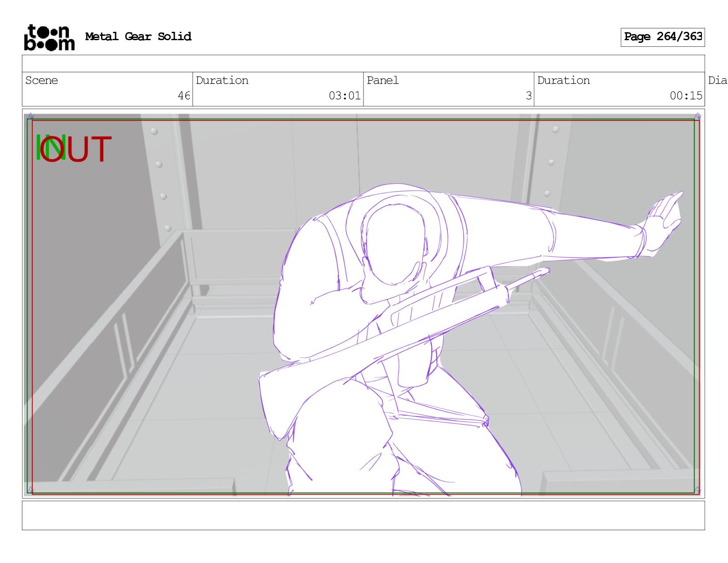Viewport: 728px width, 563px height.
Task: Click the Toon Boom logo
Action: coord(49,38)
